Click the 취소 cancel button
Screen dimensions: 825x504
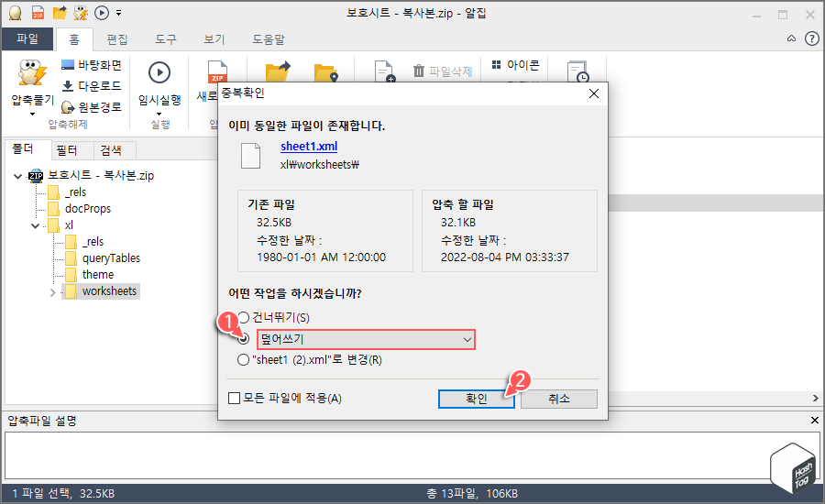click(559, 399)
